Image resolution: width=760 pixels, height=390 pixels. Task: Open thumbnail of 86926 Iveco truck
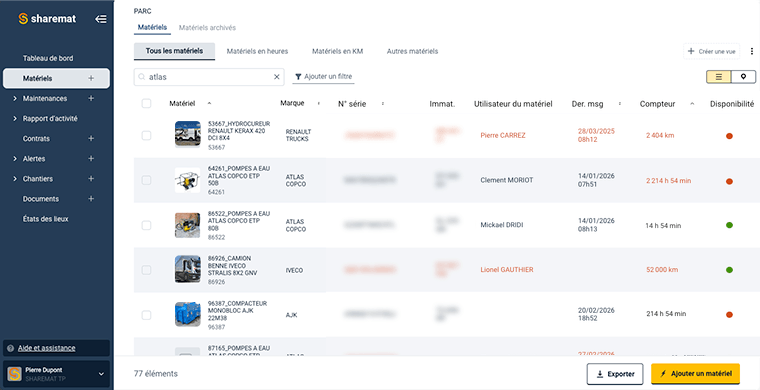(x=188, y=269)
